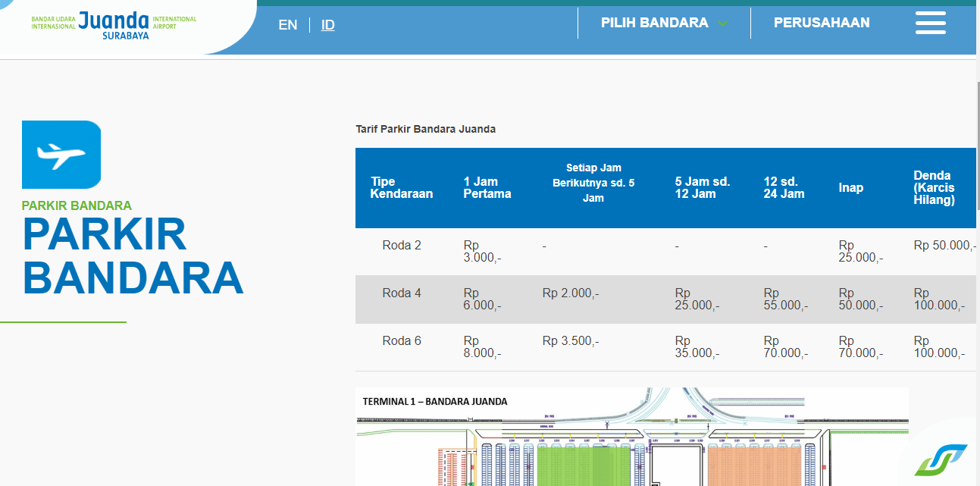Click Roda 2 fine Rp 50.000,-
The image size is (980, 486).
click(945, 246)
